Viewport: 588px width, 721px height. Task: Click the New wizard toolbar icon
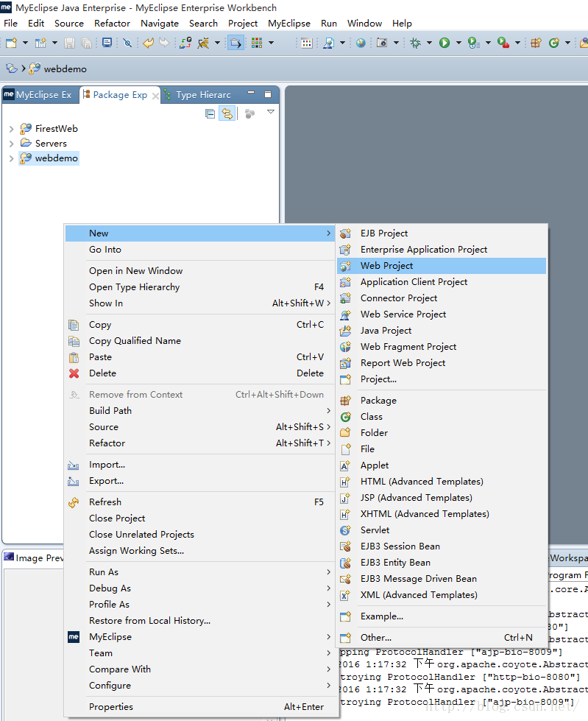12,43
